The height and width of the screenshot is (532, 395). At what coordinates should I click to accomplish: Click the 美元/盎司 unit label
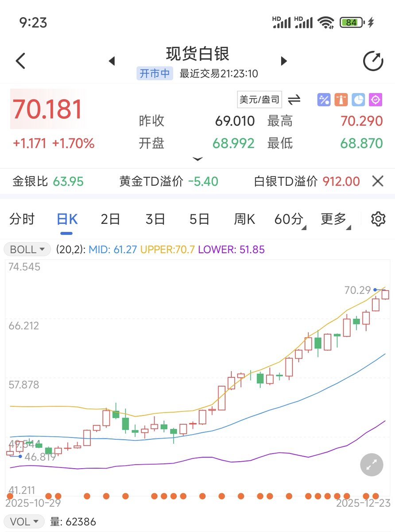[259, 99]
